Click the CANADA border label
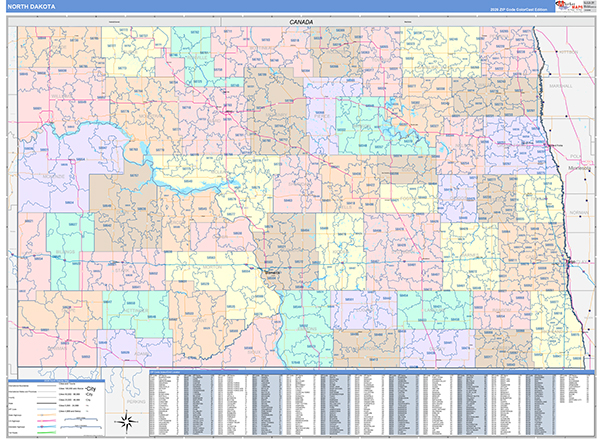This screenshot has height=439, width=600. pyautogui.click(x=301, y=22)
